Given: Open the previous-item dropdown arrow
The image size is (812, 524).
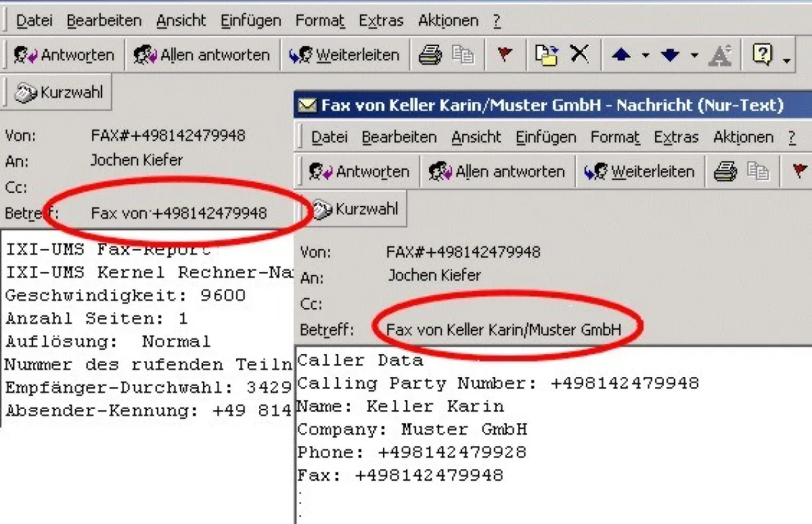Looking at the screenshot, I should [647, 55].
